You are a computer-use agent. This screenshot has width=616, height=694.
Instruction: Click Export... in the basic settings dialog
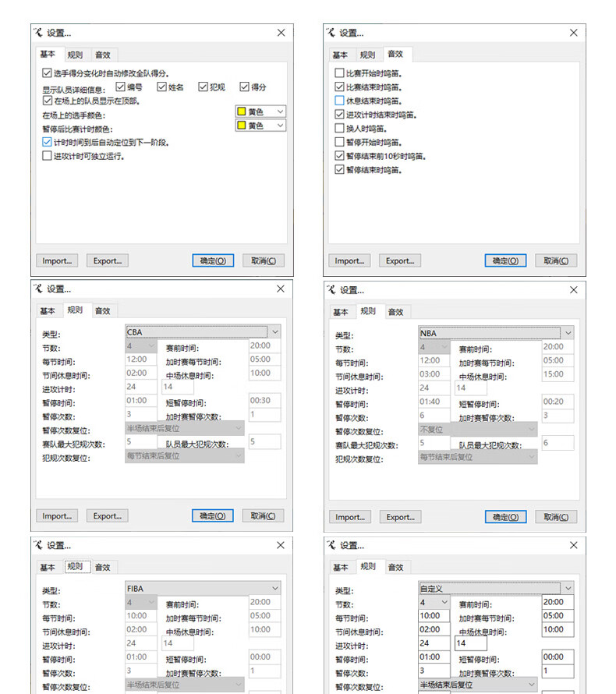(x=108, y=260)
